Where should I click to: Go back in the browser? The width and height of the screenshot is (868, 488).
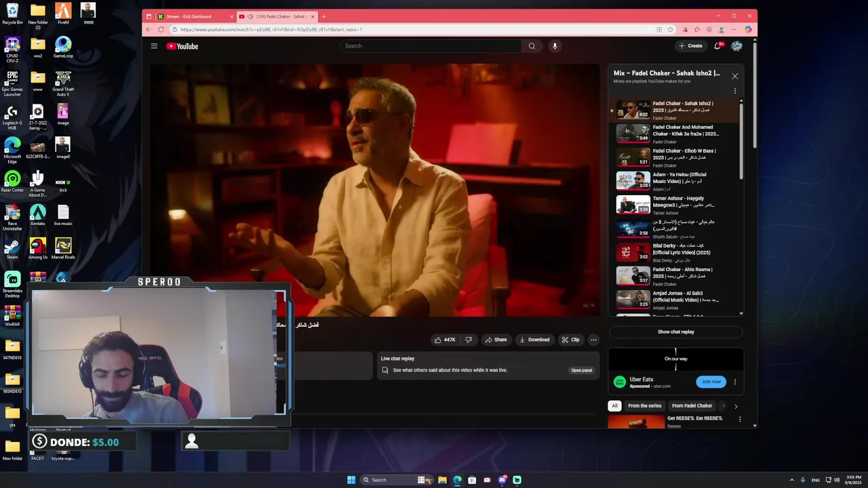tap(149, 29)
